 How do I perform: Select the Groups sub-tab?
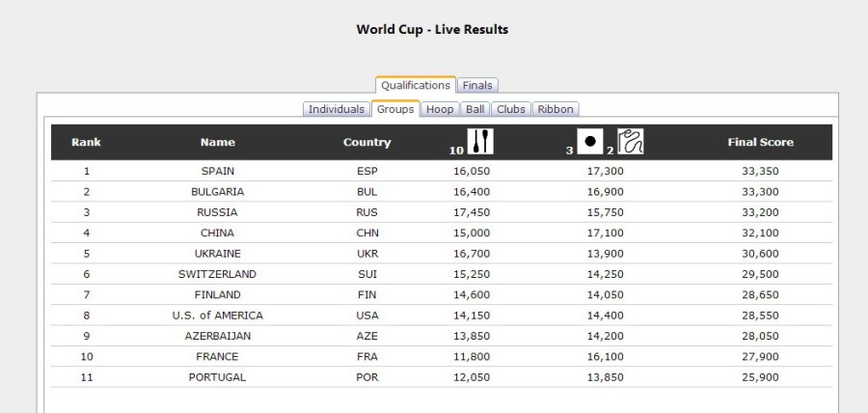tap(395, 109)
